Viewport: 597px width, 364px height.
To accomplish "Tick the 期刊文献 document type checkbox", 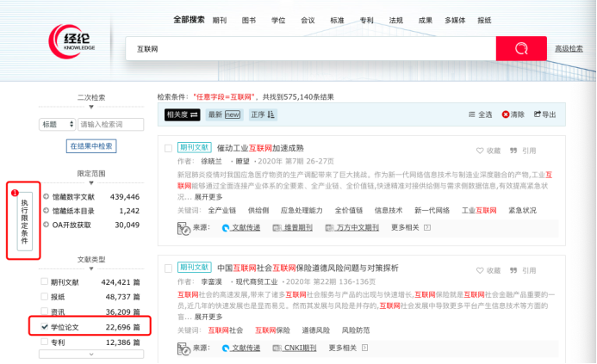I will [45, 281].
